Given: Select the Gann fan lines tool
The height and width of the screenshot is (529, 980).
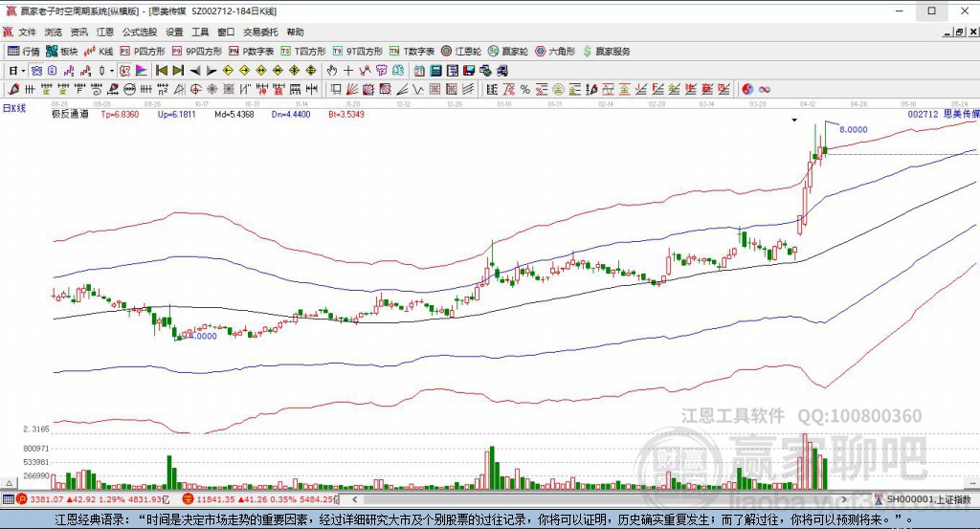Looking at the screenshot, I should pos(352,89).
